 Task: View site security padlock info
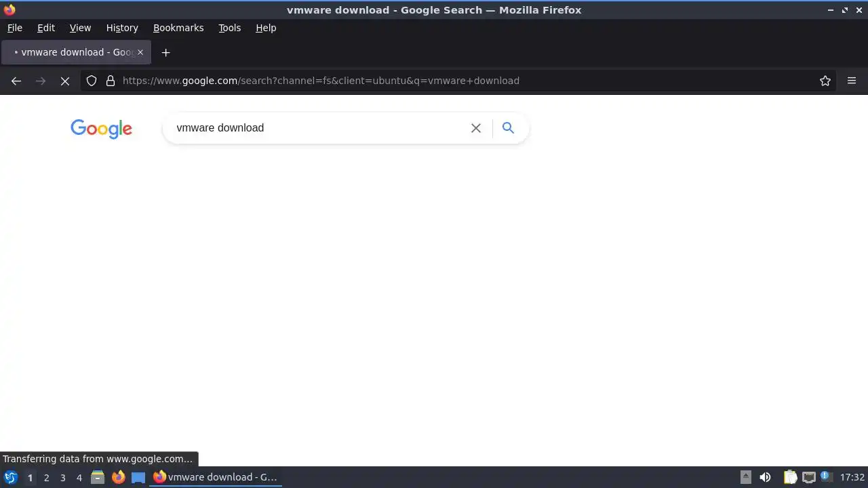pyautogui.click(x=111, y=81)
